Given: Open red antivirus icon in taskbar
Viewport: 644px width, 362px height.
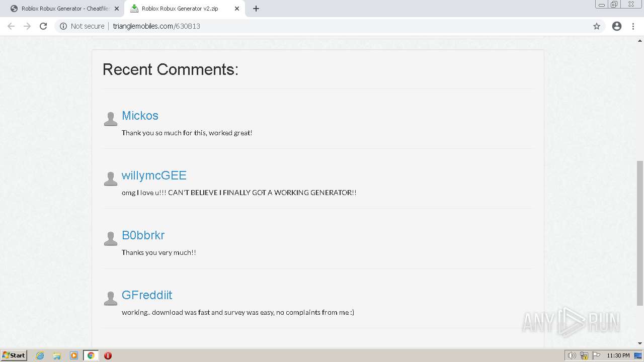Looking at the screenshot, I should tap(108, 355).
